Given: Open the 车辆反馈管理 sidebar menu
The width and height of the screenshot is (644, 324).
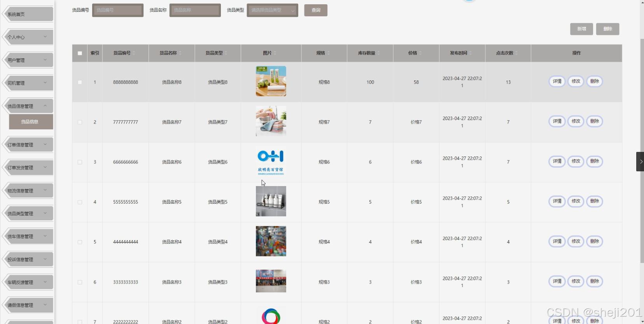Looking at the screenshot, I should [28, 282].
